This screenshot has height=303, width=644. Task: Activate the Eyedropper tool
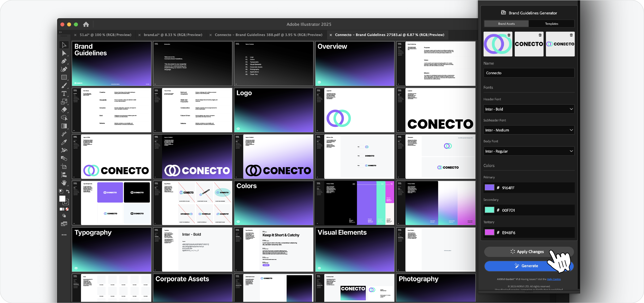point(64,142)
